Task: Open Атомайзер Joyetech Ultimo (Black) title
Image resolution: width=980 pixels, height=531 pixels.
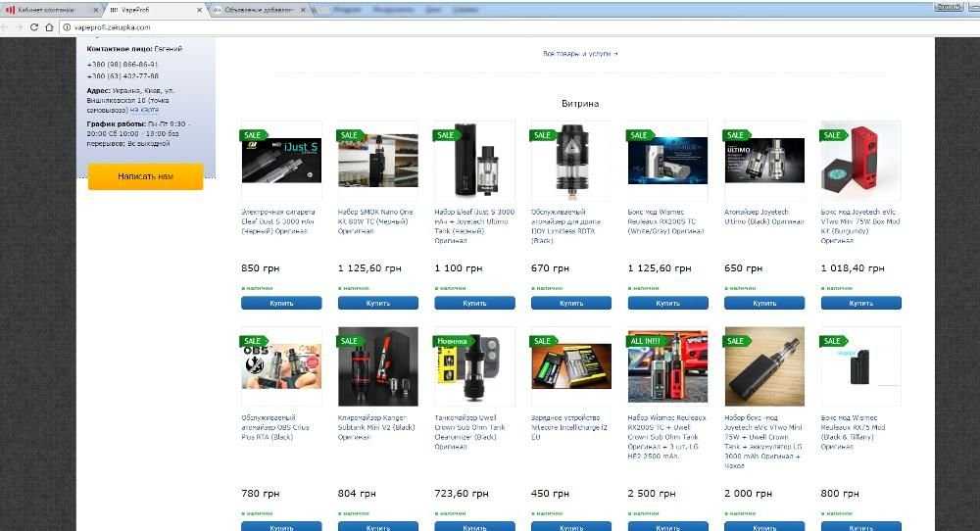Action: [763, 217]
